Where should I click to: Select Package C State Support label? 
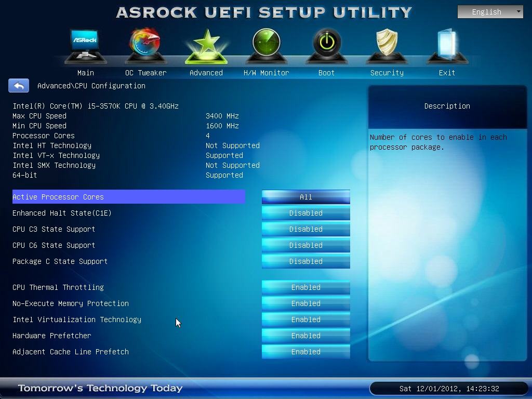60,261
